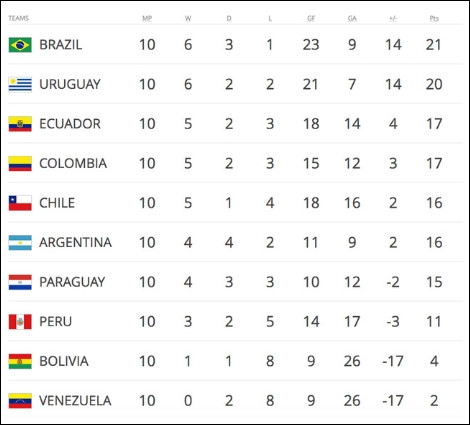This screenshot has height=425, width=470.
Task: Sort table by Pts column header
Action: (434, 18)
